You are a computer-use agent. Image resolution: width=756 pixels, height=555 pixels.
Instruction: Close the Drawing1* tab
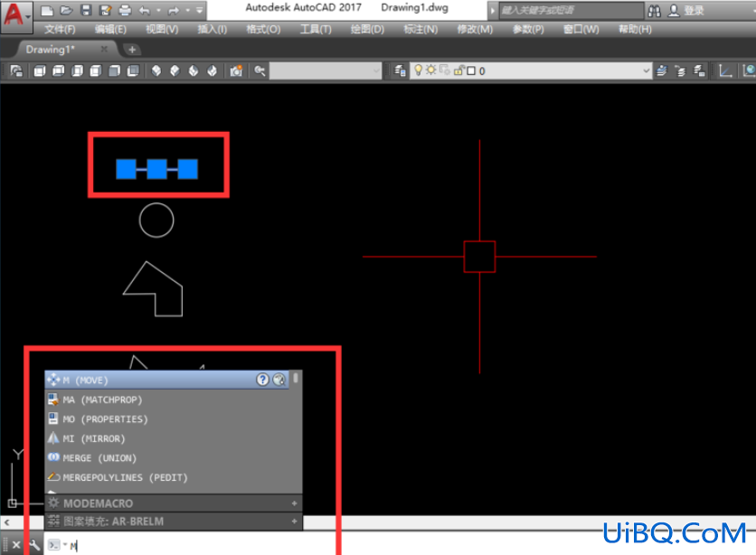pyautogui.click(x=104, y=49)
